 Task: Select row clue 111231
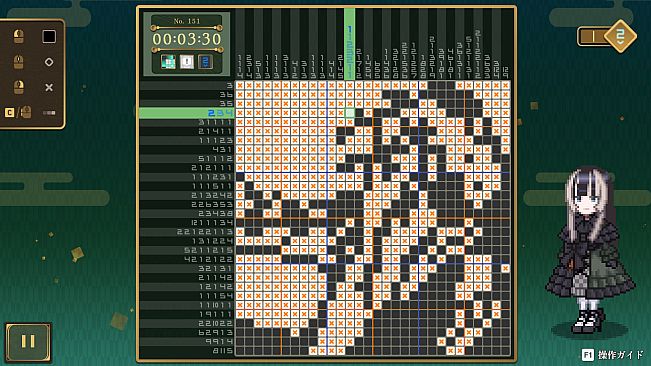(x=187, y=177)
